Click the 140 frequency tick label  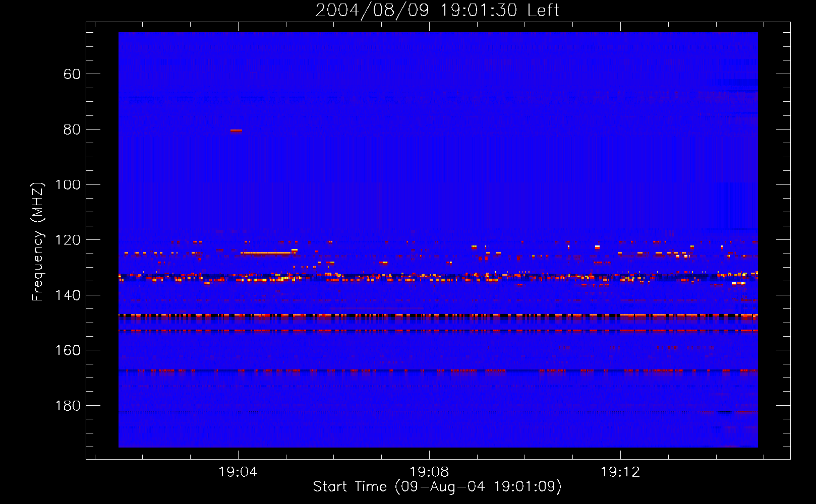click(x=68, y=295)
